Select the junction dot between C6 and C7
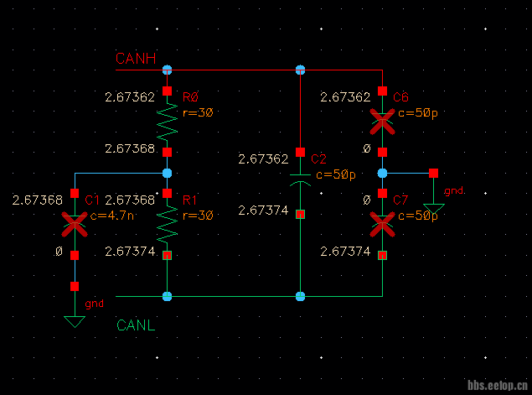Image resolution: width=532 pixels, height=395 pixels. (382, 174)
